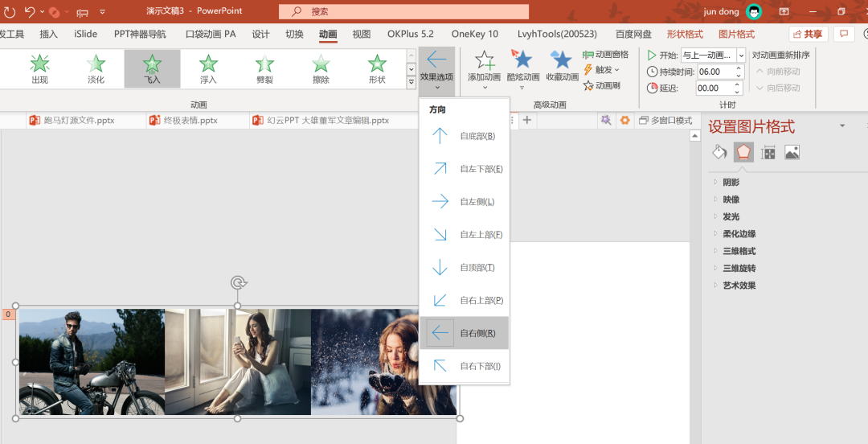Screen dimensions: 868x444
Task: Open the 视图 View ribbon tab
Action: 362,34
